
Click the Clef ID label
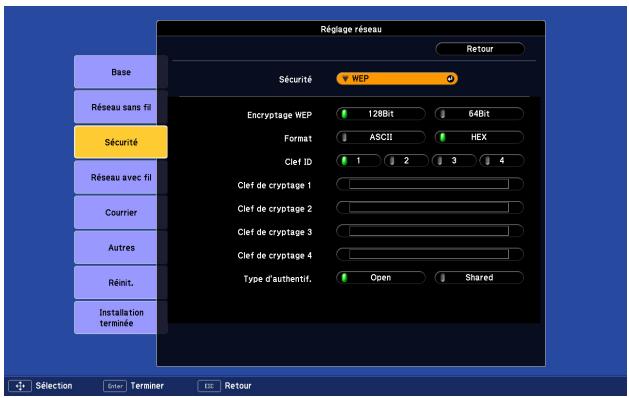tap(298, 162)
